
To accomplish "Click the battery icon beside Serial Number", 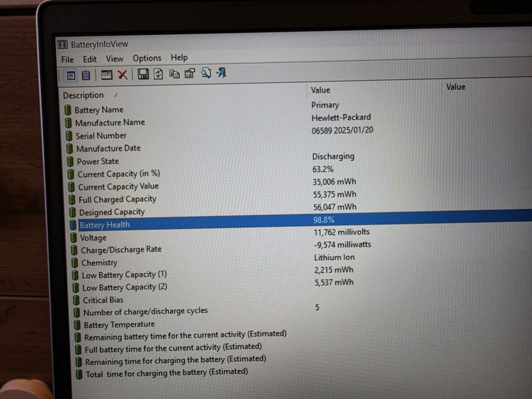I will [69, 136].
